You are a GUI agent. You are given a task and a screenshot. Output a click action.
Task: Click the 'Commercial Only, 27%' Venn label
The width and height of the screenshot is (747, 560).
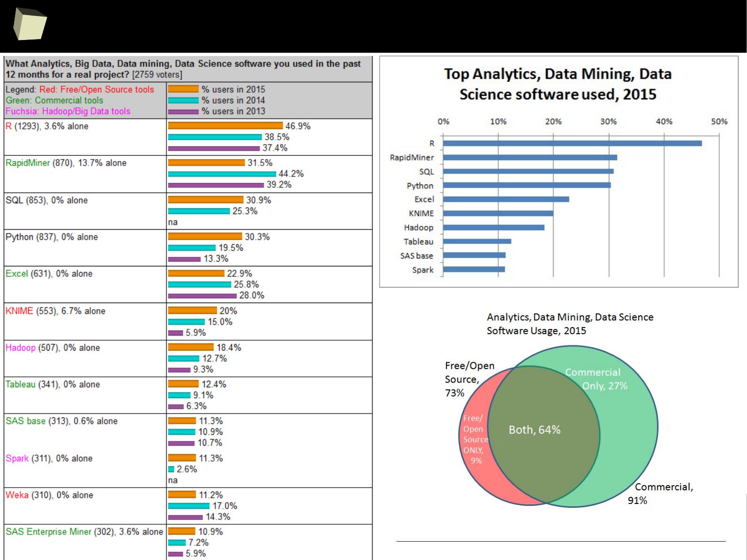point(596,379)
